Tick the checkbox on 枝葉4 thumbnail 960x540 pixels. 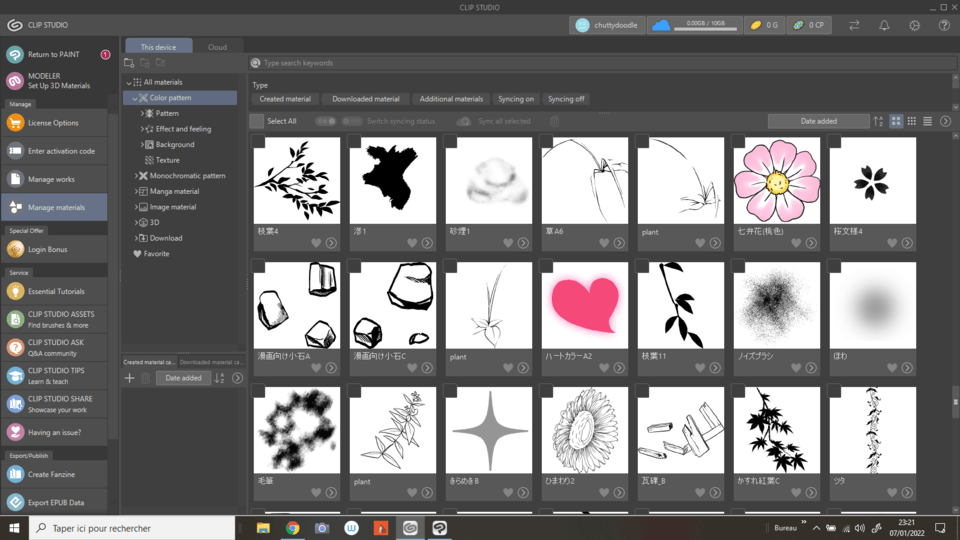tap(259, 142)
